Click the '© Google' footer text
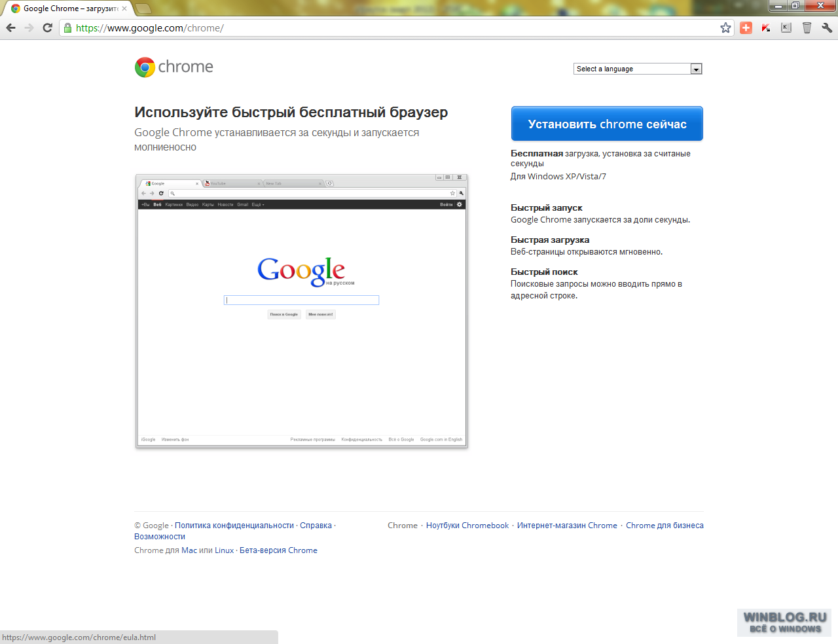The height and width of the screenshot is (644, 838). pos(151,526)
